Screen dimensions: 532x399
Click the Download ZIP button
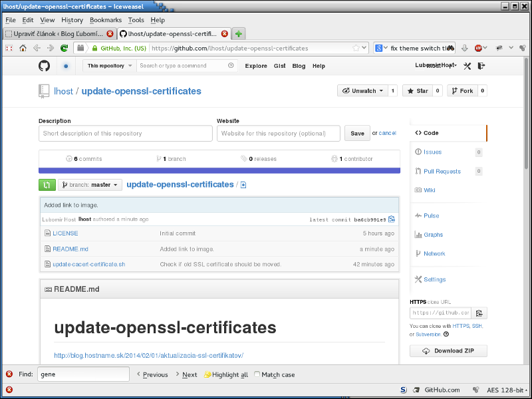[x=448, y=351]
